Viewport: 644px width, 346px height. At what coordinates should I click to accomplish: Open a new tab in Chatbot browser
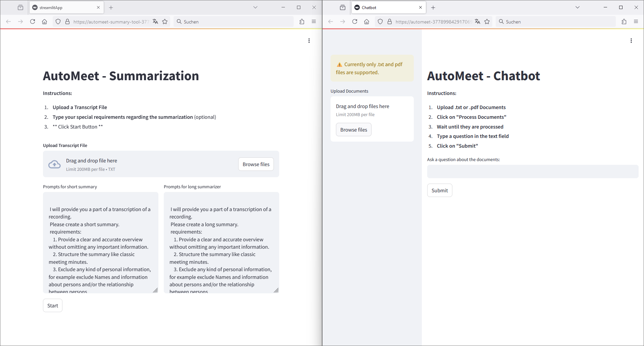click(x=433, y=7)
